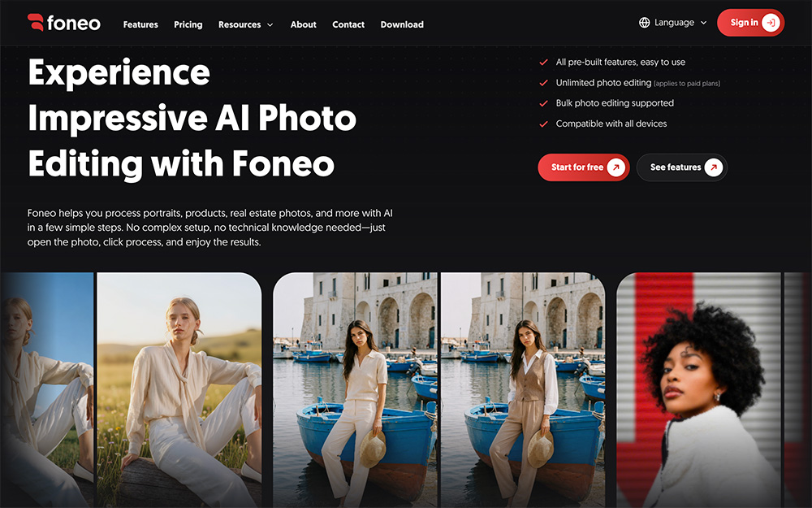This screenshot has height=508, width=812.
Task: Click the blonde woman in meadow photo
Action: pos(179,390)
